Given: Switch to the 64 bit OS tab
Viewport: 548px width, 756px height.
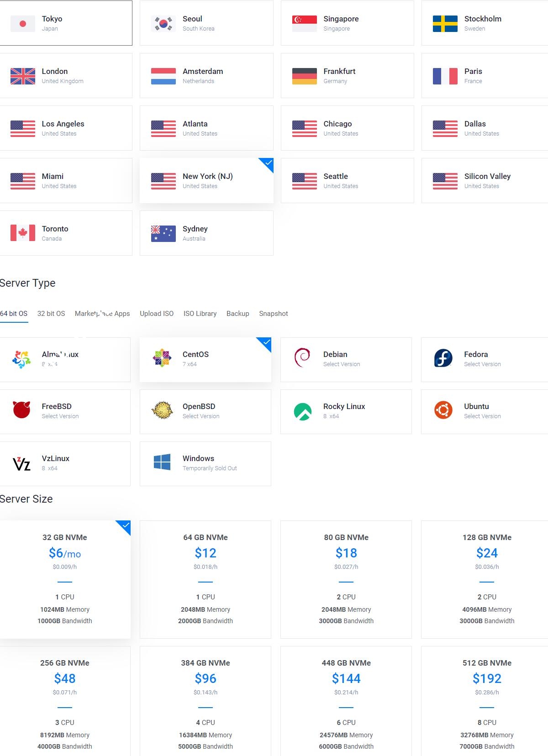Looking at the screenshot, I should click(14, 314).
